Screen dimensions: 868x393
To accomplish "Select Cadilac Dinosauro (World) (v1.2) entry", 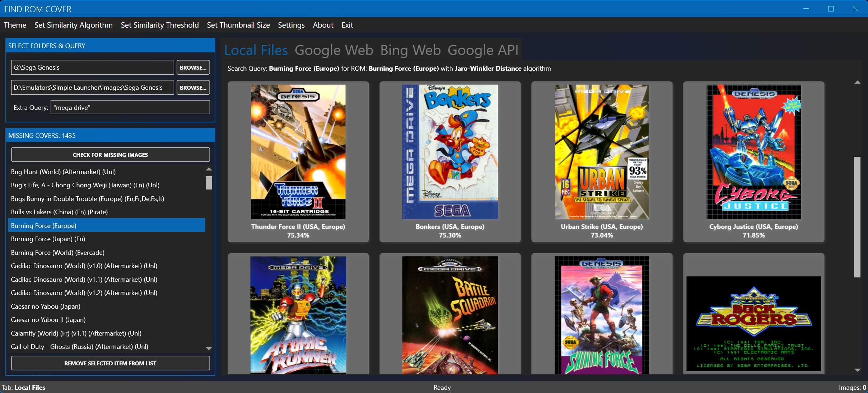I will point(107,293).
